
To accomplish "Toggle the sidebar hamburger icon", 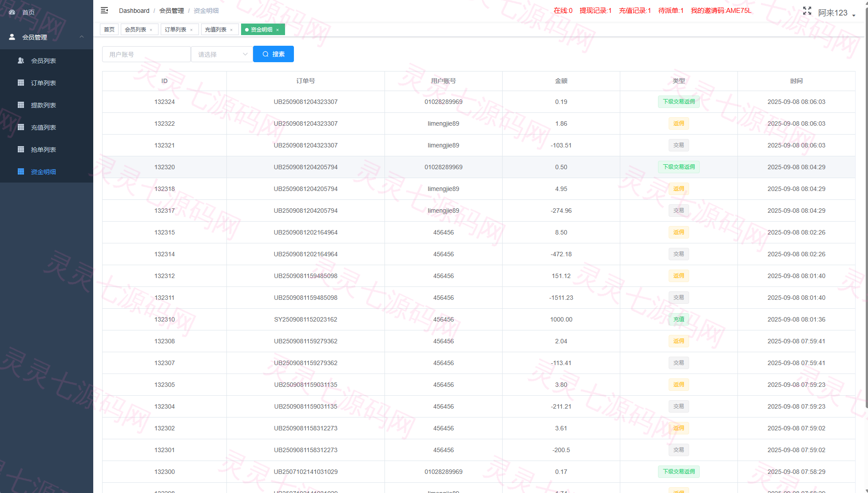I will (x=104, y=10).
